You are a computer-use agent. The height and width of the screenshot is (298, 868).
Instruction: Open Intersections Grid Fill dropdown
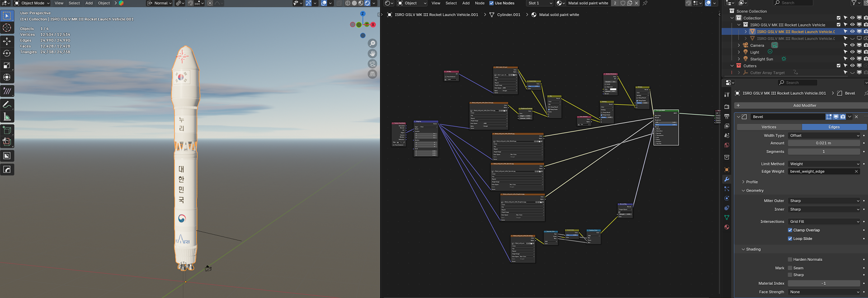(824, 222)
